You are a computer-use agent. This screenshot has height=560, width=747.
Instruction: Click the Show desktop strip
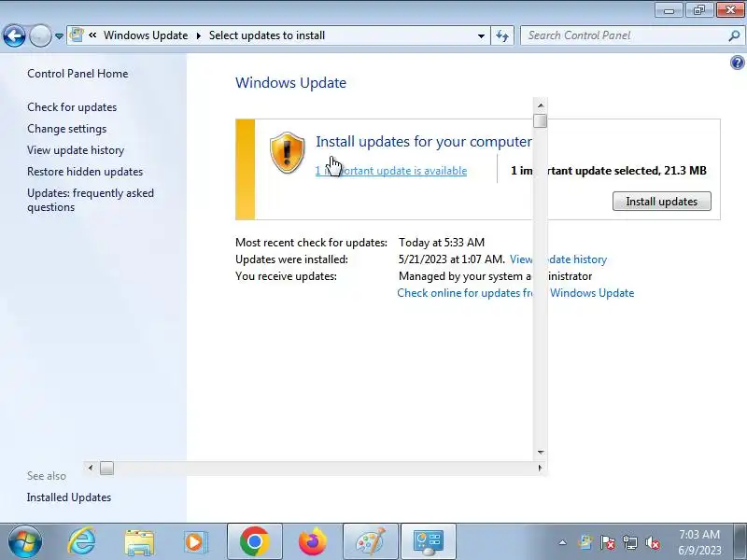(740, 542)
